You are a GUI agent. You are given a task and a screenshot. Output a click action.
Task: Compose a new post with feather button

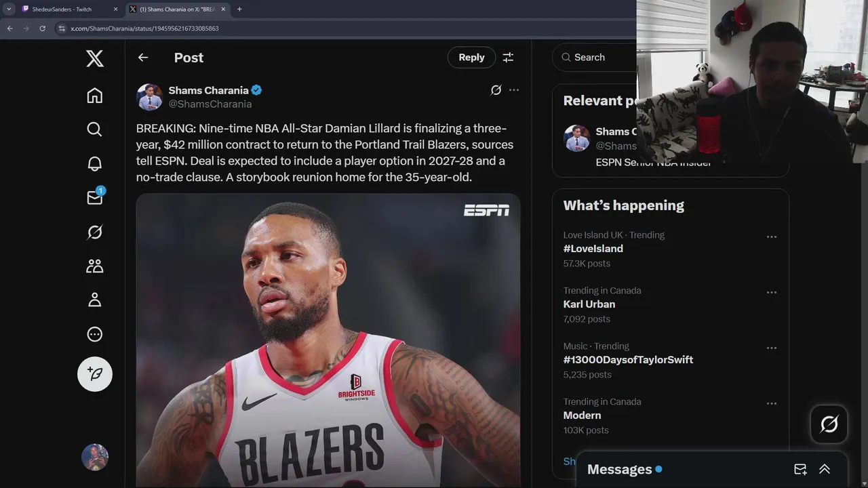coord(95,374)
